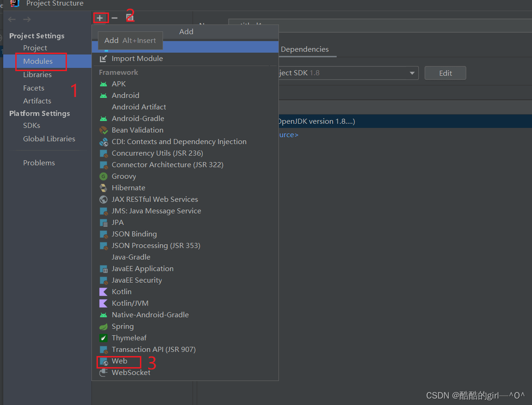The width and height of the screenshot is (532, 405).
Task: Click the Android framework icon
Action: point(103,96)
